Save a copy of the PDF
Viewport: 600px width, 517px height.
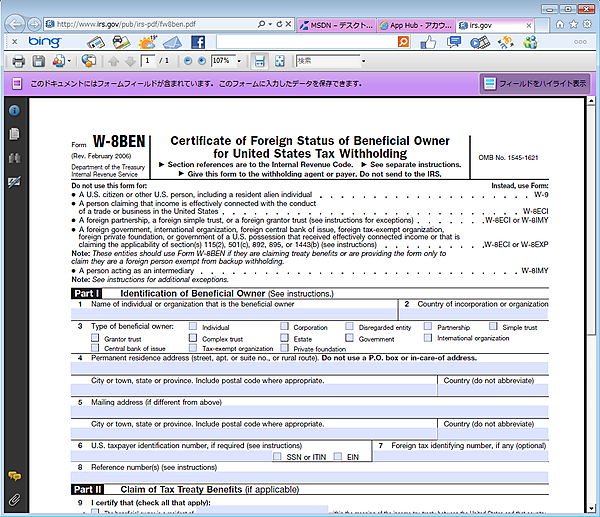click(38, 61)
